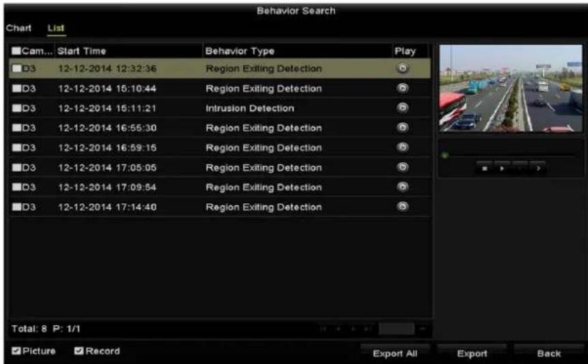
Task: Play the 15:10:44 Region Exiting event
Action: click(x=402, y=88)
